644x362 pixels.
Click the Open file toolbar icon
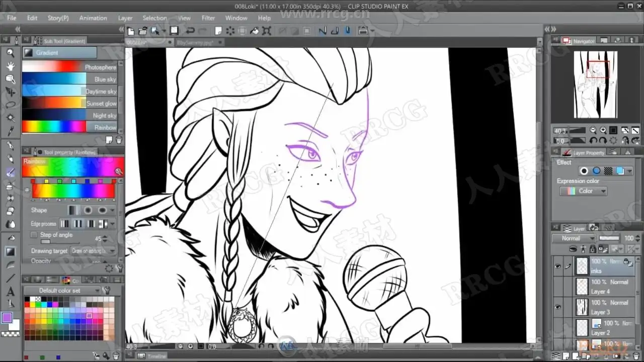[143, 31]
